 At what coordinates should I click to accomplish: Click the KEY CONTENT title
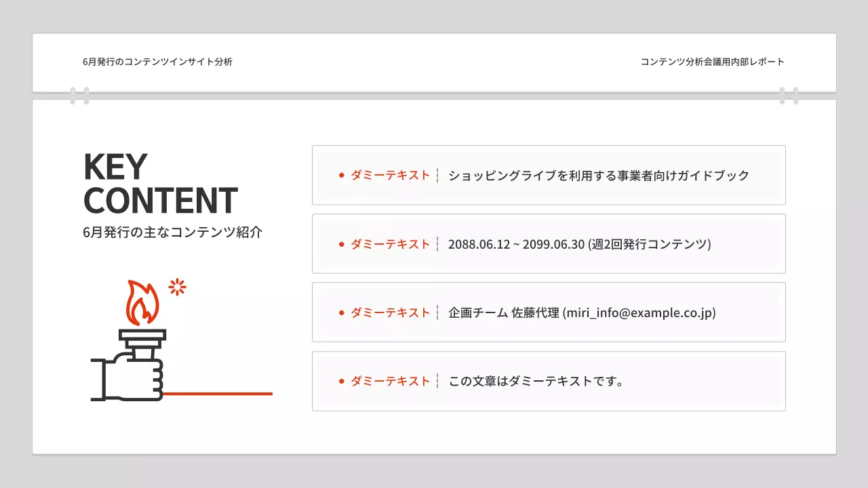pyautogui.click(x=160, y=183)
